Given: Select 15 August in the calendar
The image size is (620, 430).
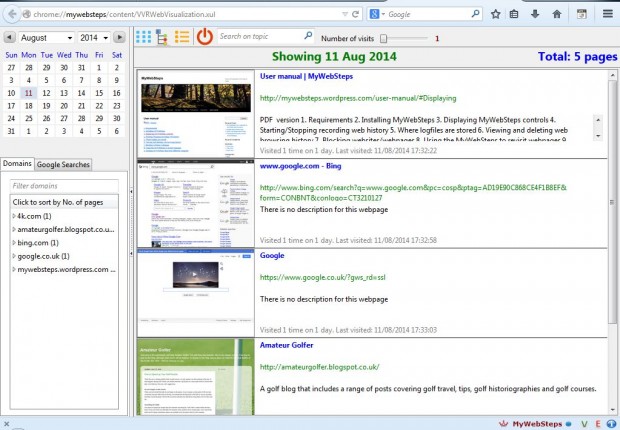Looking at the screenshot, I should click(x=99, y=93).
